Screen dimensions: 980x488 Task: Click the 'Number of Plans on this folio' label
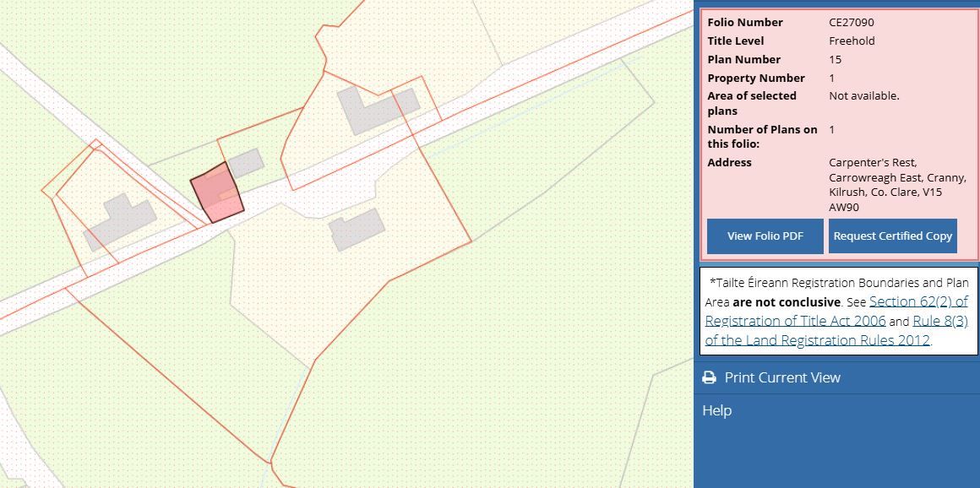(x=762, y=137)
